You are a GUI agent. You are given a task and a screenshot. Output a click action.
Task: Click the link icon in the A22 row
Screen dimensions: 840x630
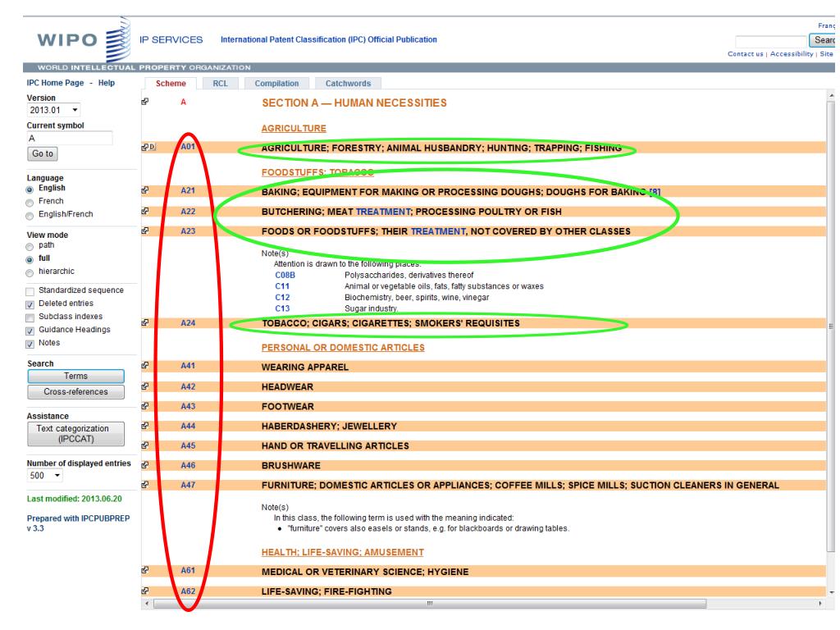[144, 211]
